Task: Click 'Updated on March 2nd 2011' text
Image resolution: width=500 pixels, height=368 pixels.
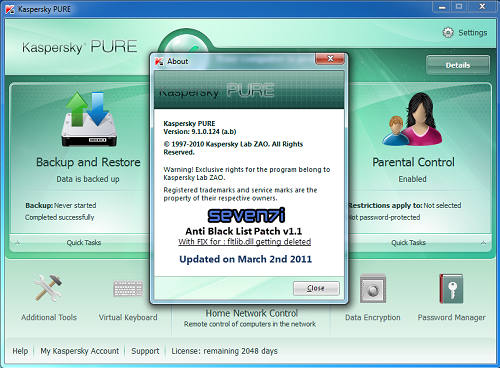Action: pyautogui.click(x=246, y=259)
